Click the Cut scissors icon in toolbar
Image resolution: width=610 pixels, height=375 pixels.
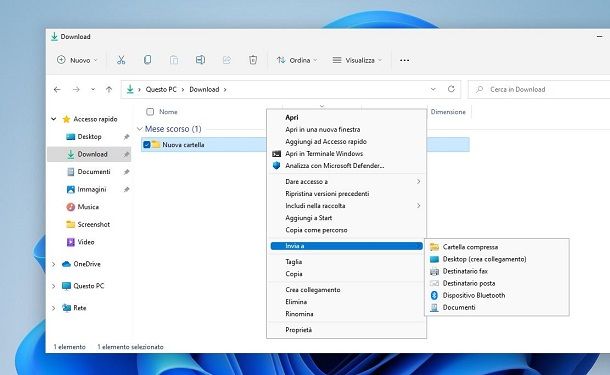pos(121,60)
